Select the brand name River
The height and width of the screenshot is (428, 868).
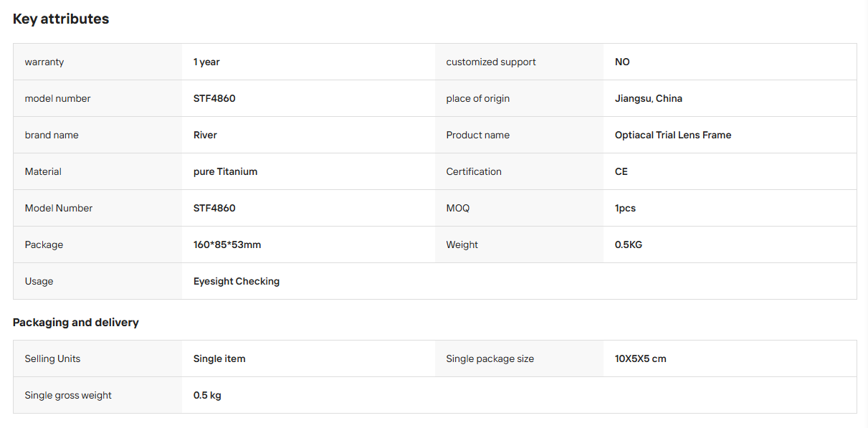205,135
